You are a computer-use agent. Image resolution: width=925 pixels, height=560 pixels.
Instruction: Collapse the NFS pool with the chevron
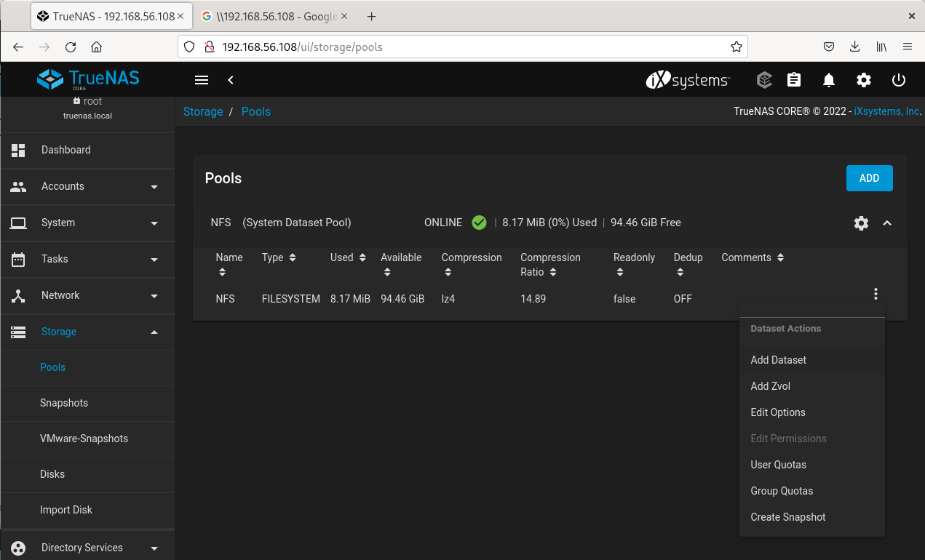[887, 223]
